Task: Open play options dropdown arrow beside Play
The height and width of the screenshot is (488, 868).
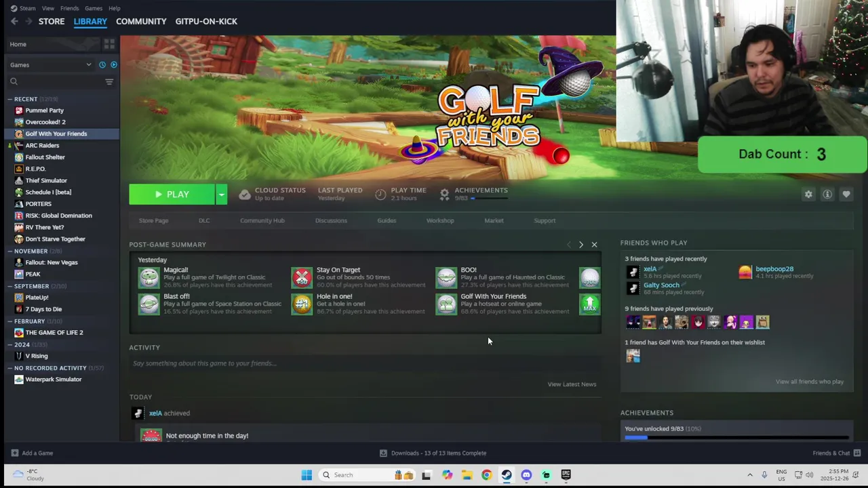Action: tap(221, 195)
